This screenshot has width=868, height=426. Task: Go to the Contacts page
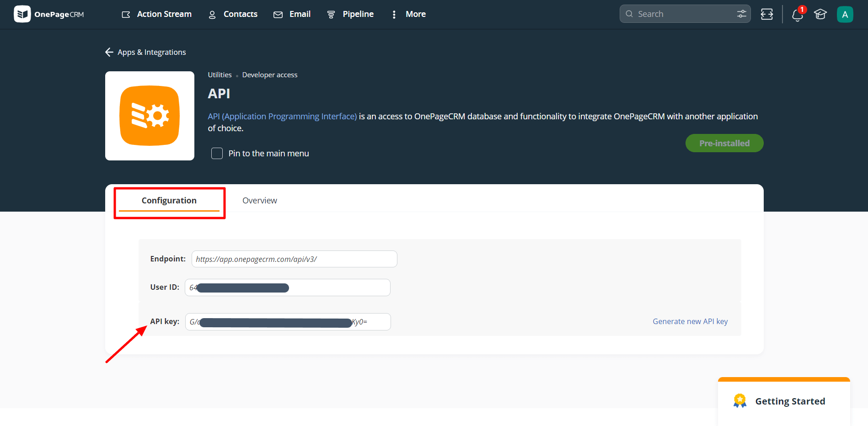(x=233, y=14)
